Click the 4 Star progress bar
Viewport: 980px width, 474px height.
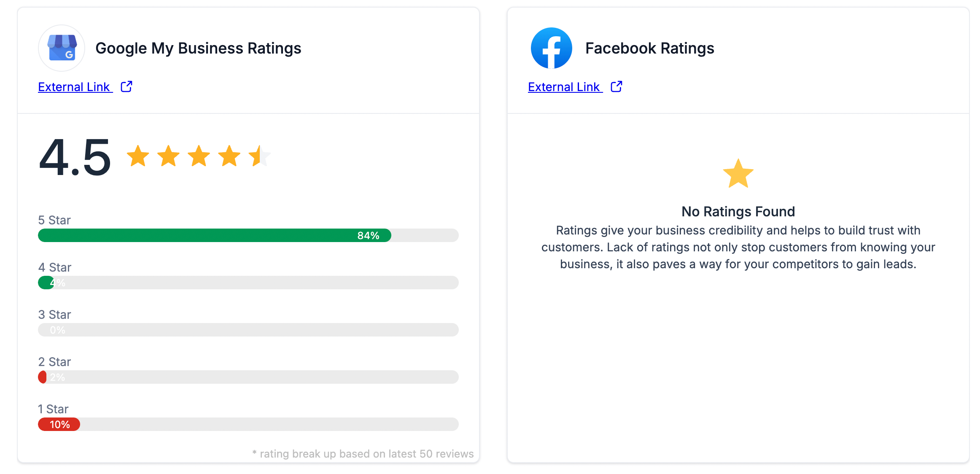pos(248,283)
